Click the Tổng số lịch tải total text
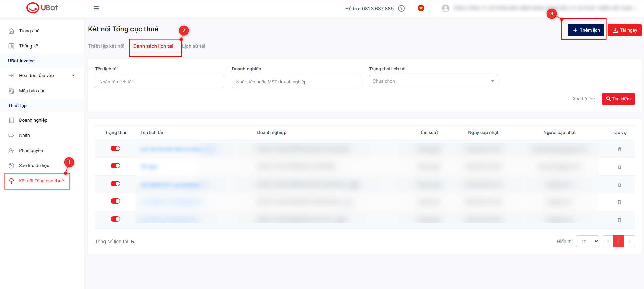The height and width of the screenshot is (289, 644). coord(114,242)
